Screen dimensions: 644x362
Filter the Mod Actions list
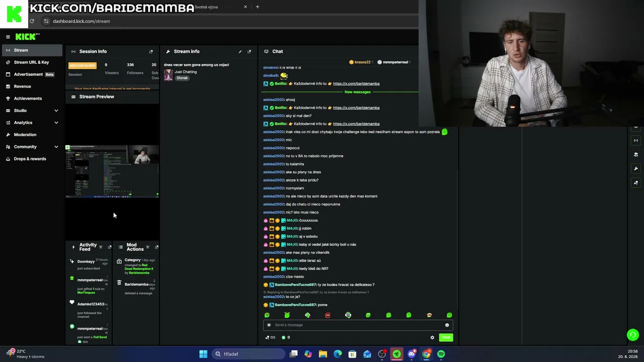point(147,247)
